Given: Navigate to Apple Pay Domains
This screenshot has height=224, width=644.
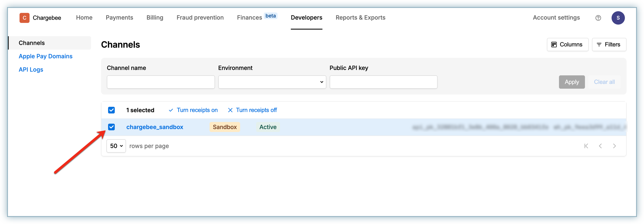Looking at the screenshot, I should pyautogui.click(x=46, y=56).
